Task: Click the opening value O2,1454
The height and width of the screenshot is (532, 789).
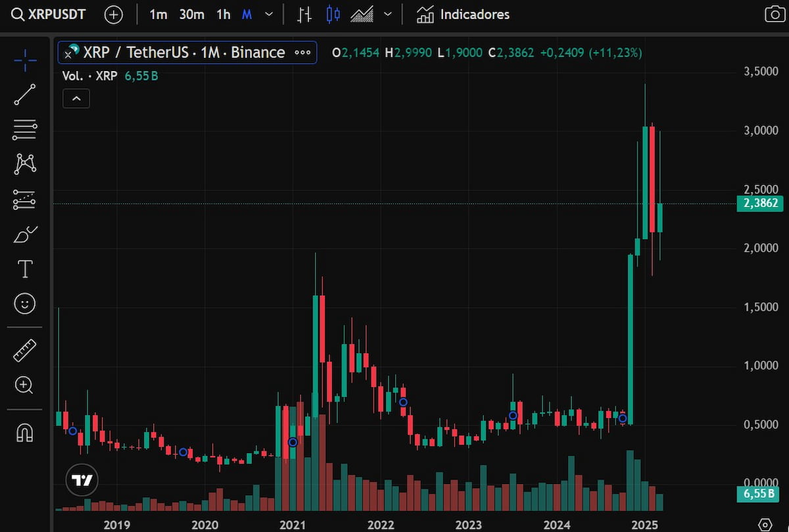Action: click(x=356, y=53)
